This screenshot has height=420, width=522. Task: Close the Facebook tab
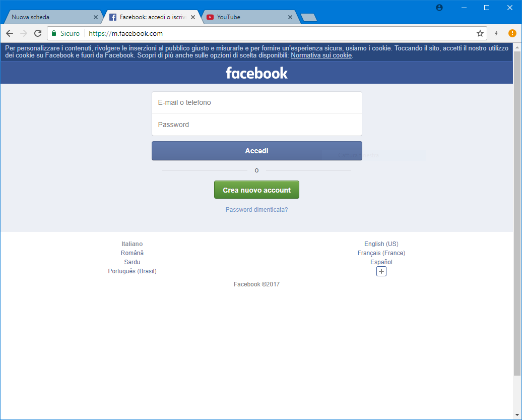[193, 17]
